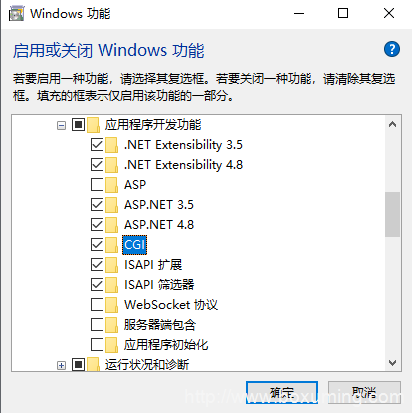Click the folder icon next to CGI
412x413 pixels.
coord(112,245)
